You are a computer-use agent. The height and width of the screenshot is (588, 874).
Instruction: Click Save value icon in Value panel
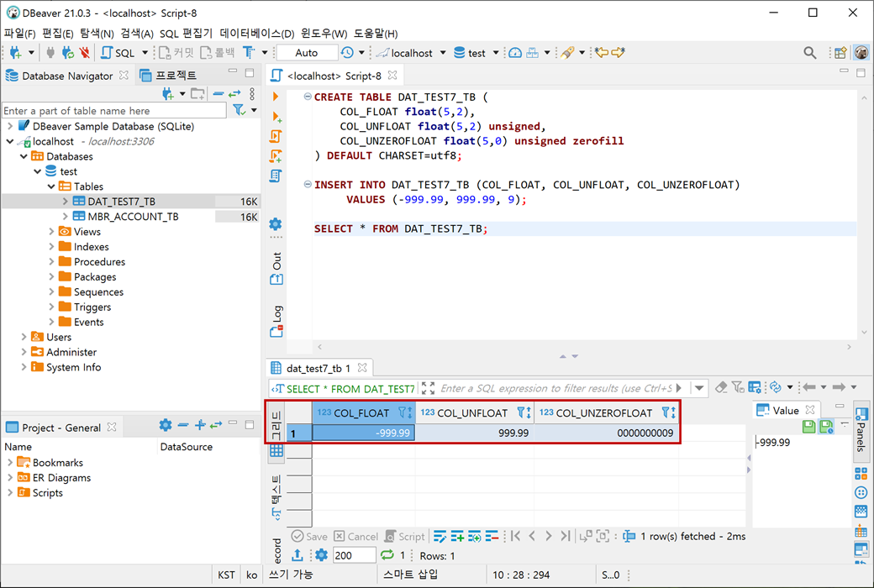808,428
